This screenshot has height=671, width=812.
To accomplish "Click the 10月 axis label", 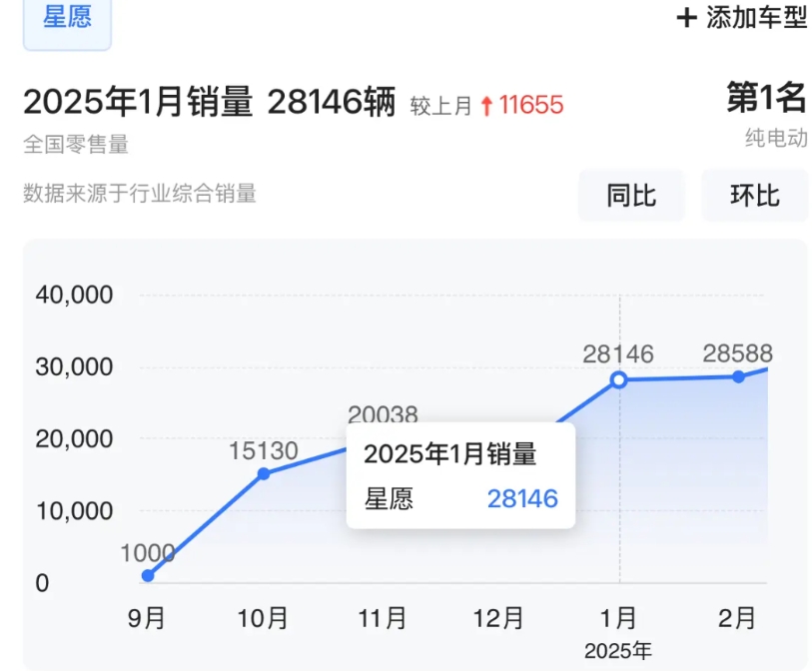I will click(x=263, y=618).
